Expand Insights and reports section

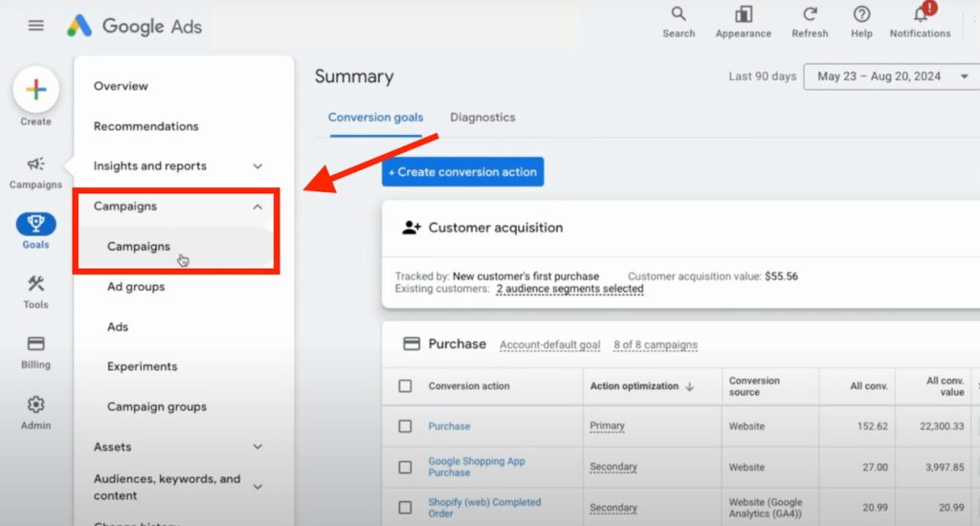tap(257, 166)
